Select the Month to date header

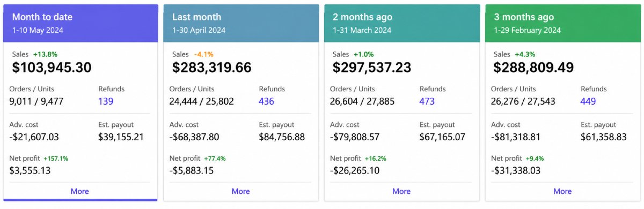click(x=80, y=23)
